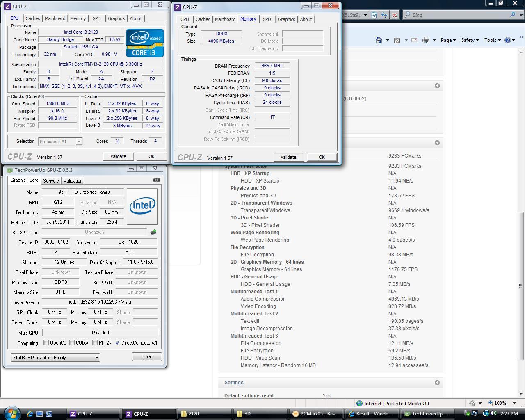The image size is (525, 420).
Task: Open SPD tab in CPU-Z Memory window
Action: pos(267,19)
